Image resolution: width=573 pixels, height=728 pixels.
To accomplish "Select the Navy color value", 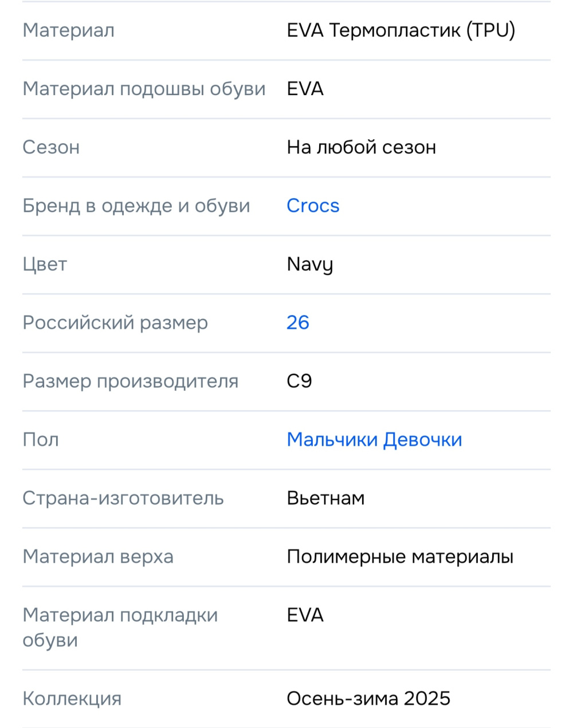I will point(309,264).
